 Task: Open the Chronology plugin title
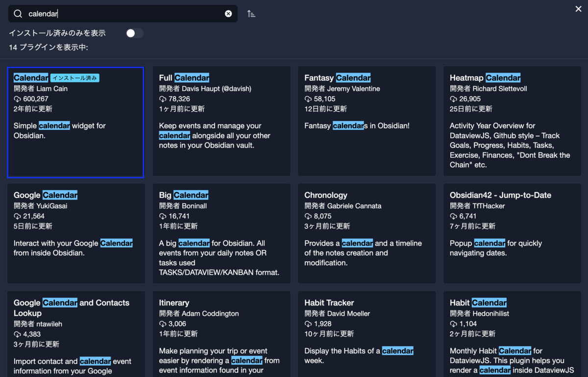(326, 195)
